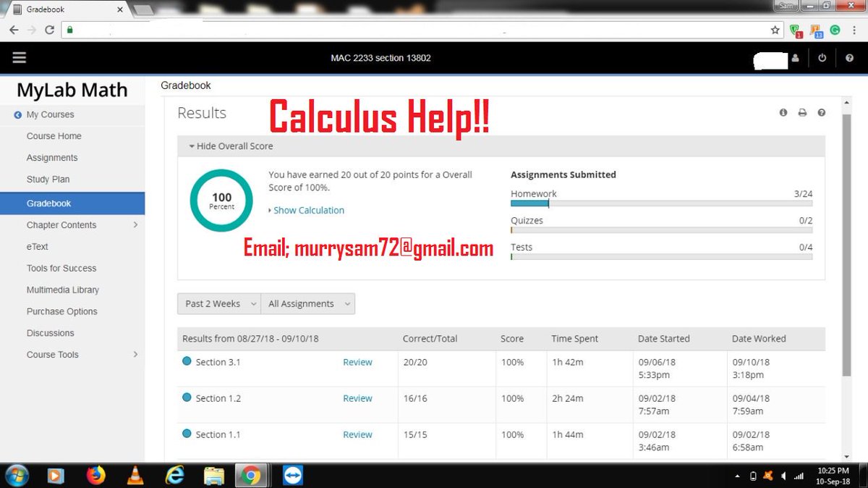Viewport: 868px width, 488px height.
Task: Switch to the Gradebook browser tab
Action: [67, 9]
